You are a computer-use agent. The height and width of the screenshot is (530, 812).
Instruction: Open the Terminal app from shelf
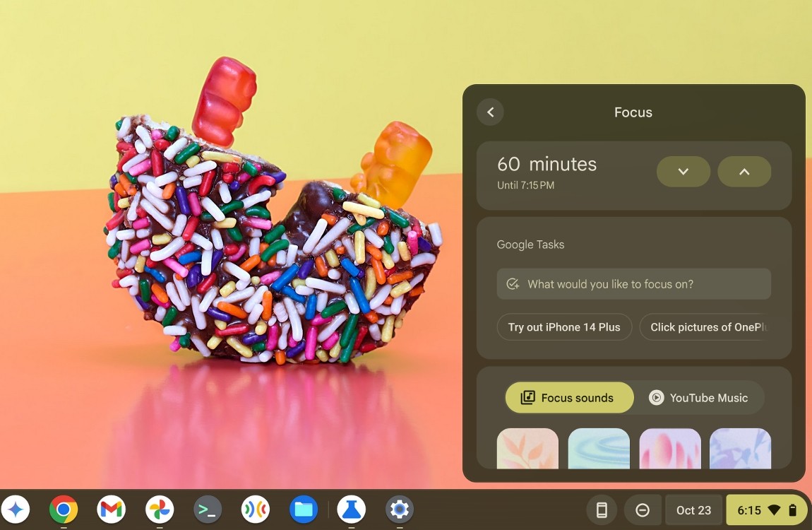[x=207, y=510]
